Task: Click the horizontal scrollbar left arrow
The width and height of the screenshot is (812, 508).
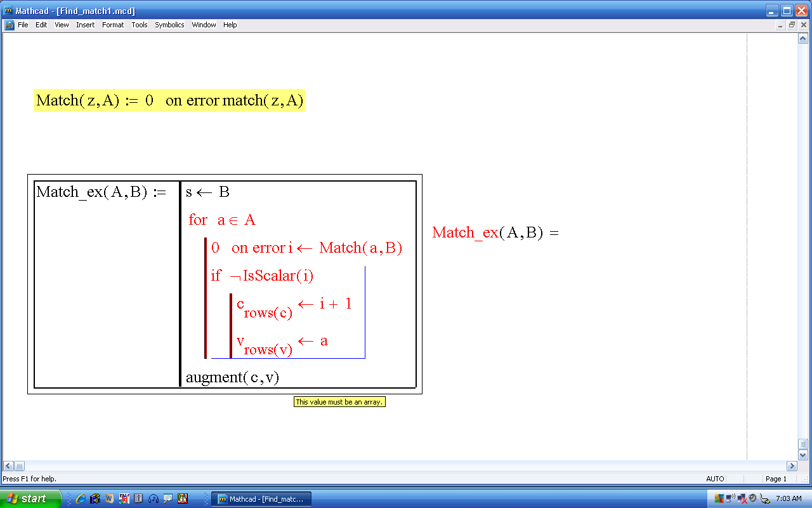Action: tap(8, 466)
